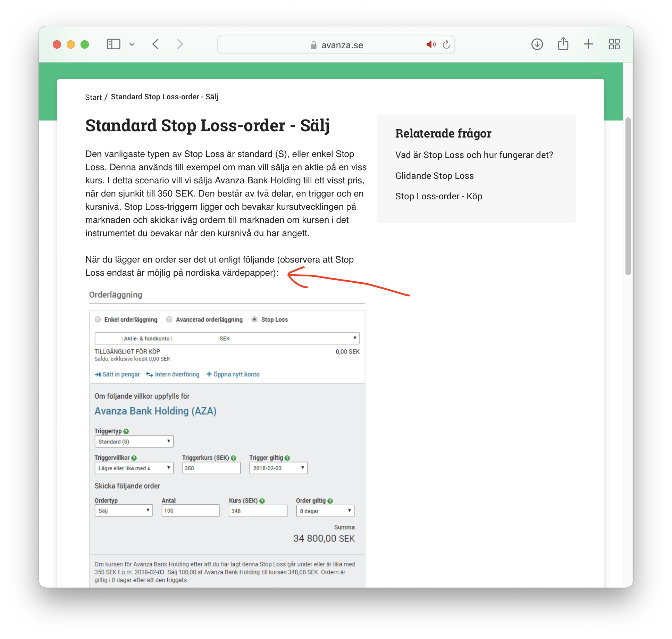The height and width of the screenshot is (639, 672).
Task: Go back to the previous page
Action: click(156, 44)
